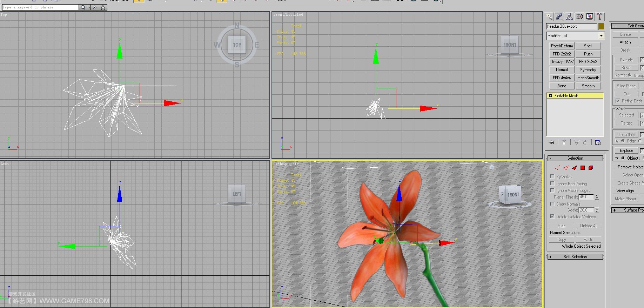Click the Remove Isolated Vertices button
Image resolution: width=644 pixels, height=308 pixels.
(x=628, y=167)
